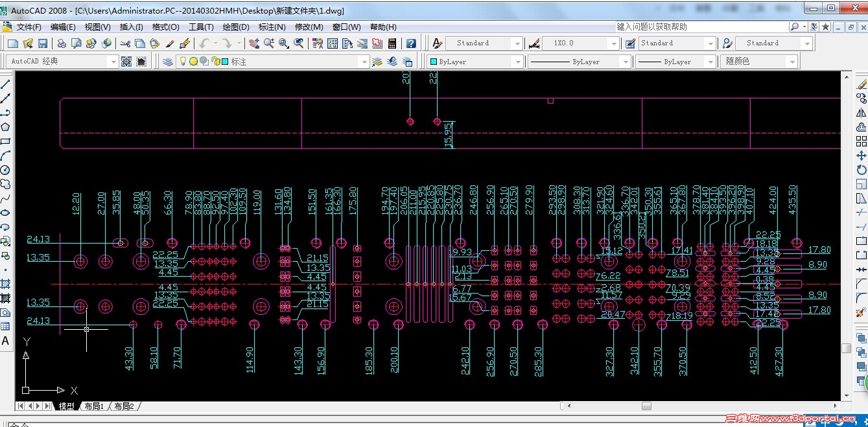The image size is (868, 427).
Task: Switch to the 布局1 layout tab
Action: coord(93,406)
